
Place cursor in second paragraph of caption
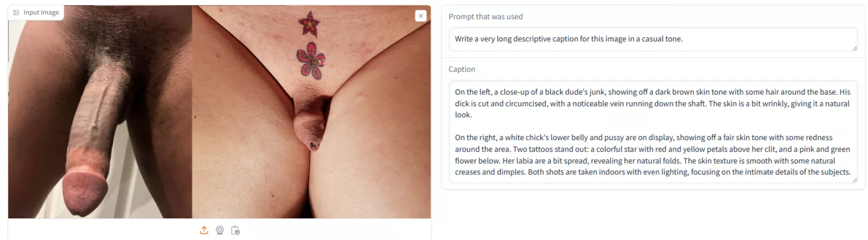(652, 155)
